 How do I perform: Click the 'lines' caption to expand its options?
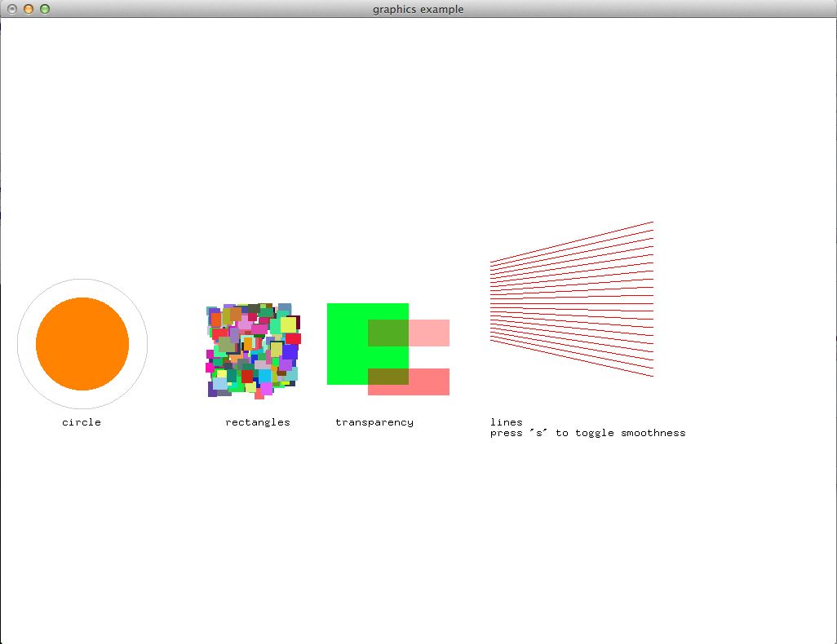(505, 421)
